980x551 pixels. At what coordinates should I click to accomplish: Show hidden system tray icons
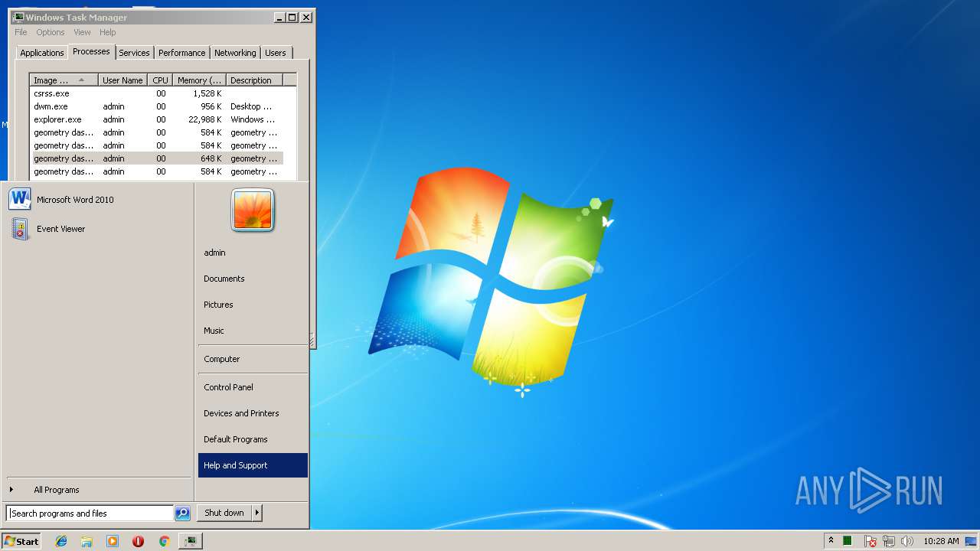point(831,541)
